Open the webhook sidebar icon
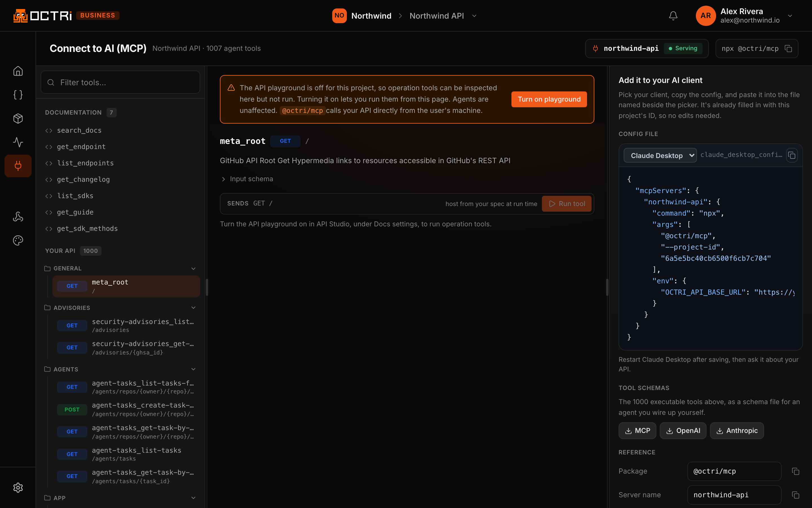 [18, 217]
